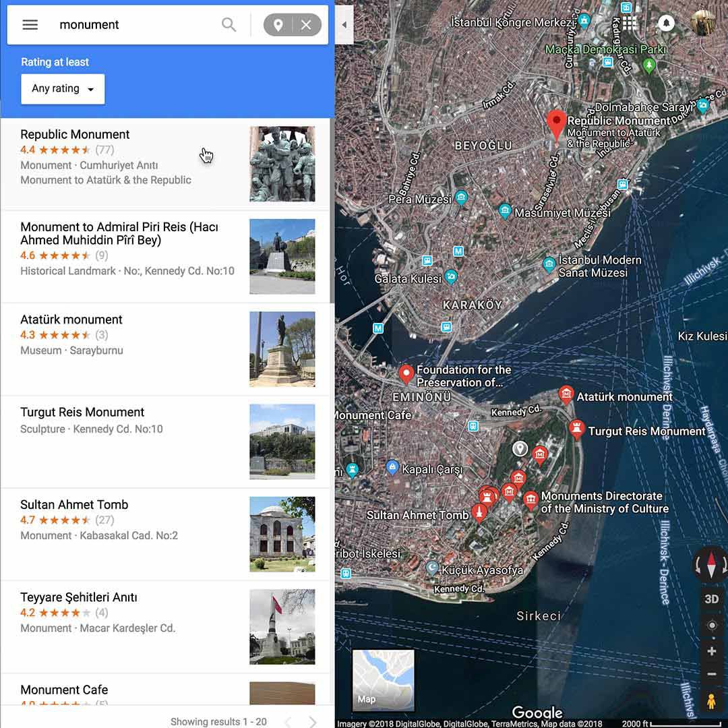728x728 pixels.
Task: Select the Street View pegman
Action: click(x=711, y=700)
